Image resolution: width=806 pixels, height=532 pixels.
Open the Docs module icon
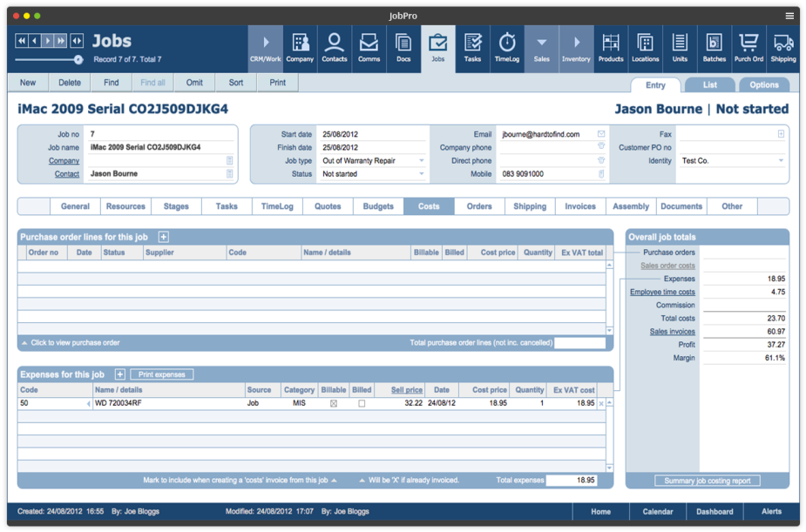pyautogui.click(x=403, y=48)
